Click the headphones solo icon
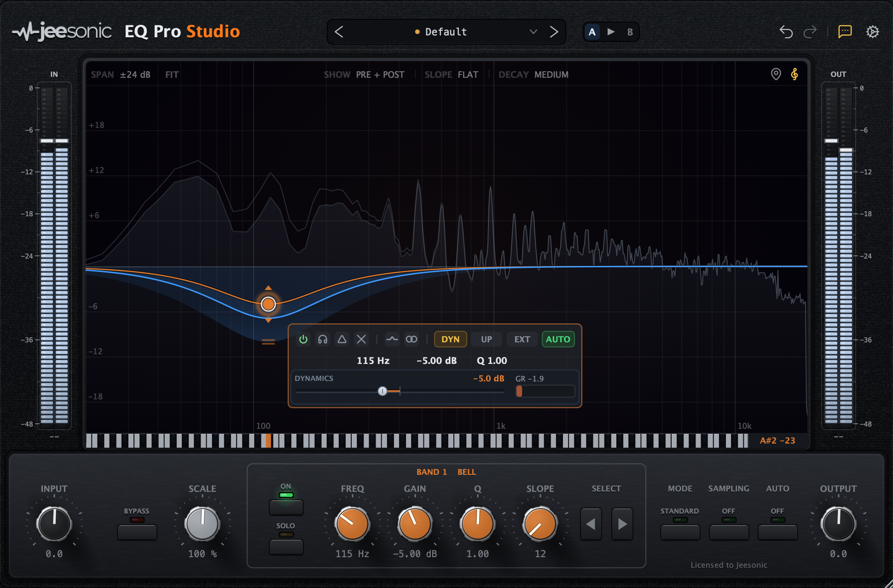 (x=323, y=339)
